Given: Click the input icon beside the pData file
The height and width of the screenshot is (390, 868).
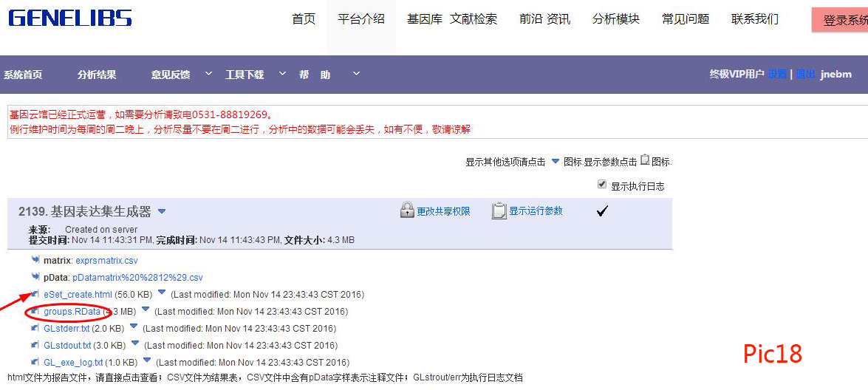Looking at the screenshot, I should coord(35,277).
